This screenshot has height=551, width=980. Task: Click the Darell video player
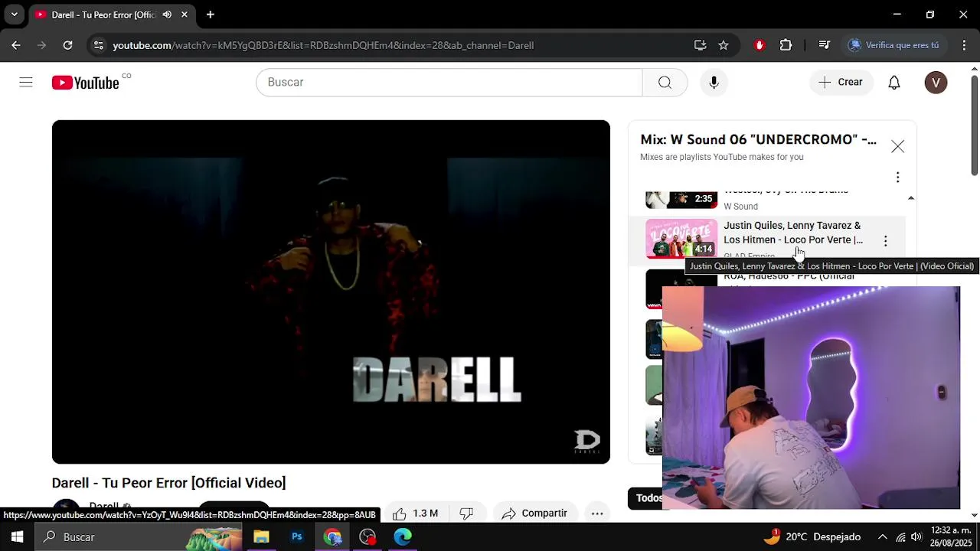tap(331, 292)
